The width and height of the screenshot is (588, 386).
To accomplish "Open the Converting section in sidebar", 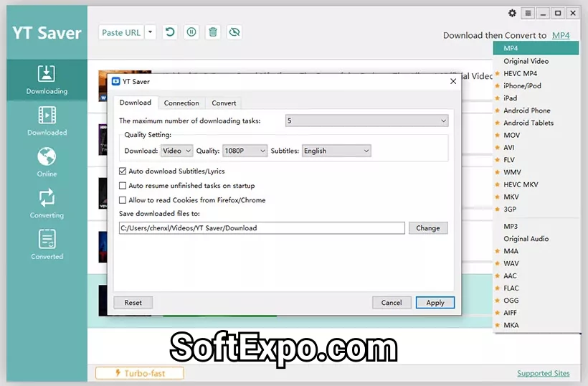I will pos(47,204).
